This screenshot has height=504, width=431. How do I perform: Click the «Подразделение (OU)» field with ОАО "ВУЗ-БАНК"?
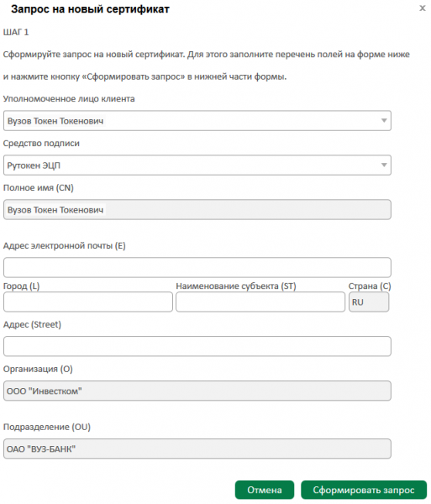pyautogui.click(x=197, y=449)
